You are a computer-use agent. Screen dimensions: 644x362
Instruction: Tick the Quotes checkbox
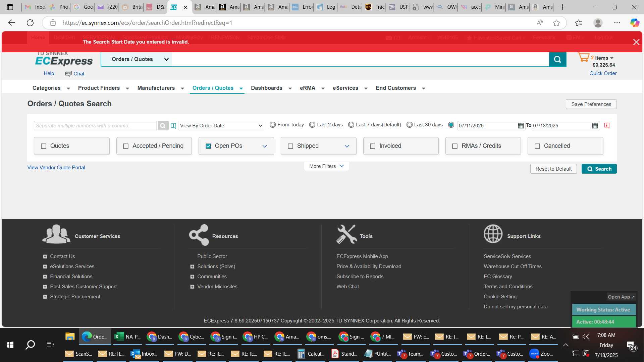click(x=44, y=146)
